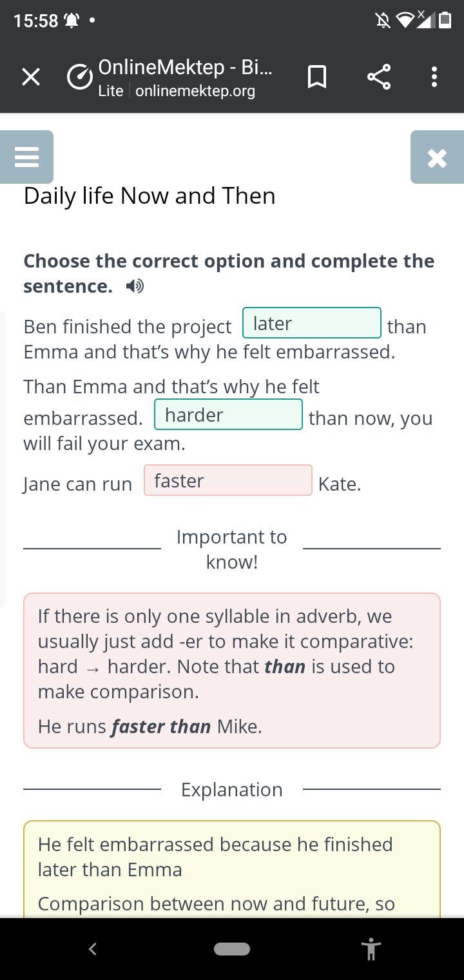Tap the Android back navigation arrow

(x=92, y=948)
